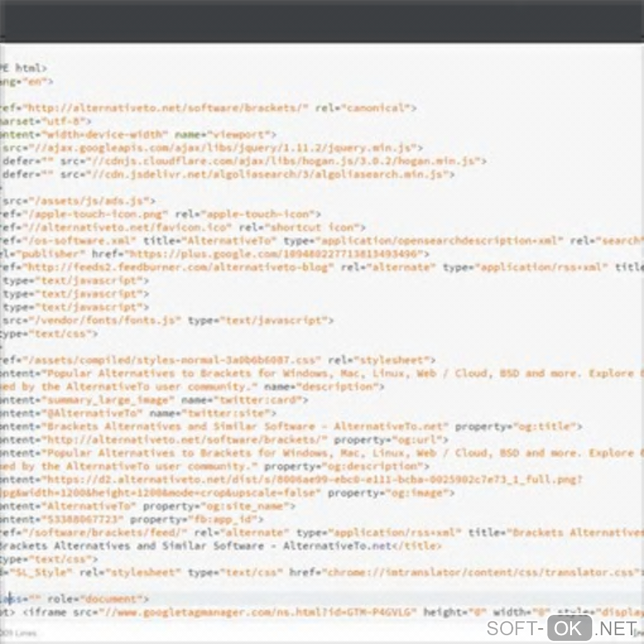Click the closing '</title>' tag line
644x644 pixels.
tap(221, 546)
